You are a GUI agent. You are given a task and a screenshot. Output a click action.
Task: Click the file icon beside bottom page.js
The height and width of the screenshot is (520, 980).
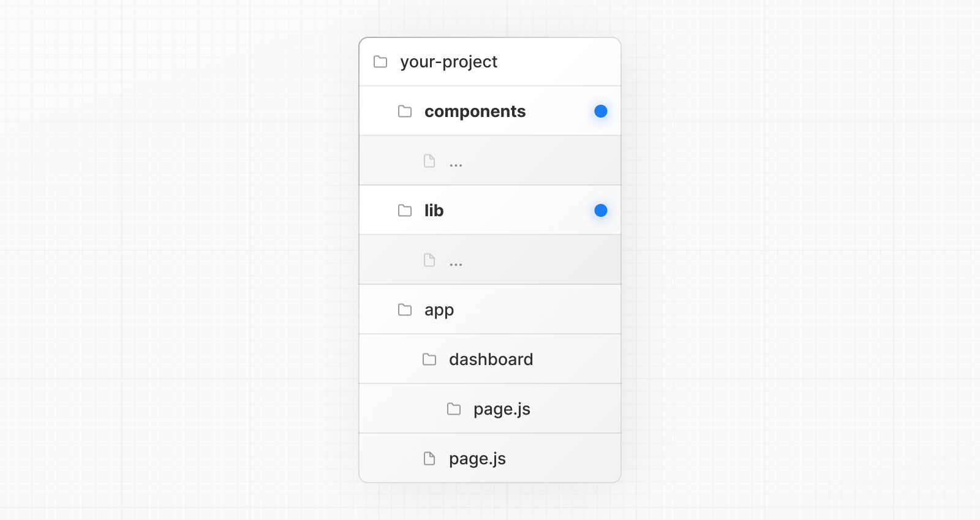point(429,459)
